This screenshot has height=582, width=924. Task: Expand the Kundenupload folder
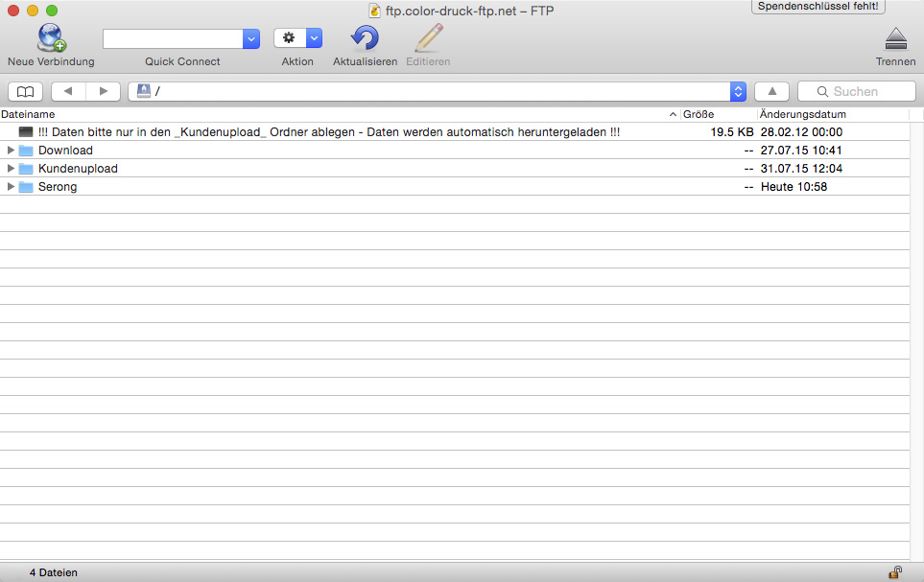[x=10, y=169]
